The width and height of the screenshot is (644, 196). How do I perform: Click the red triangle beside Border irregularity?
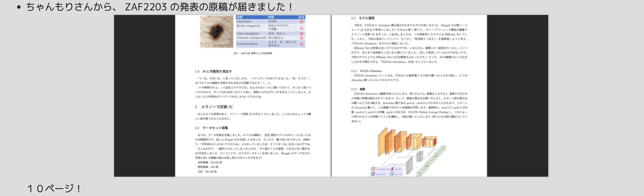301,28
